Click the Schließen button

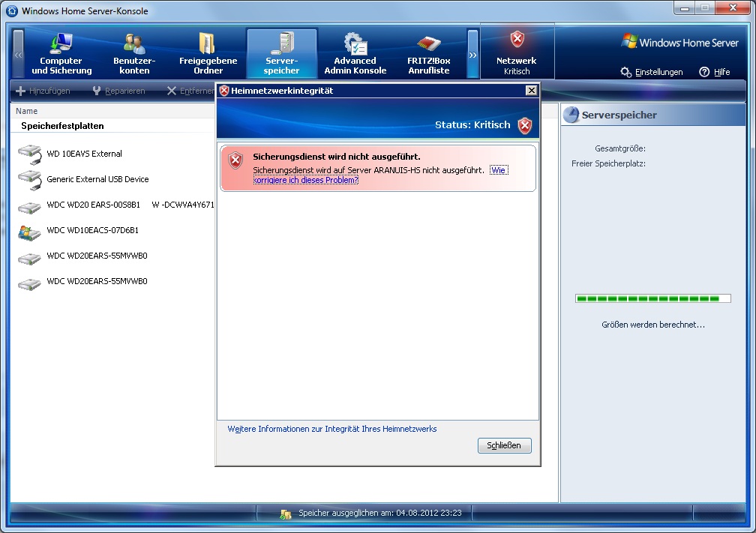[x=504, y=445]
